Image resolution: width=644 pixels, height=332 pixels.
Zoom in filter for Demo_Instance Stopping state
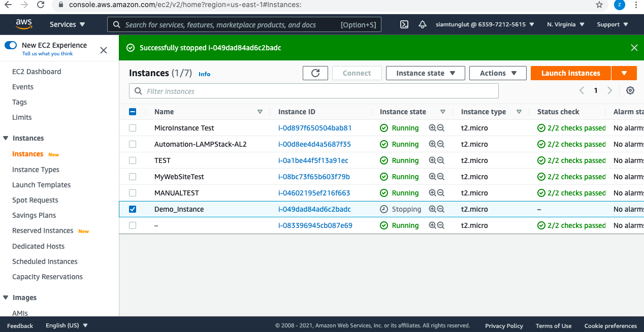click(432, 209)
